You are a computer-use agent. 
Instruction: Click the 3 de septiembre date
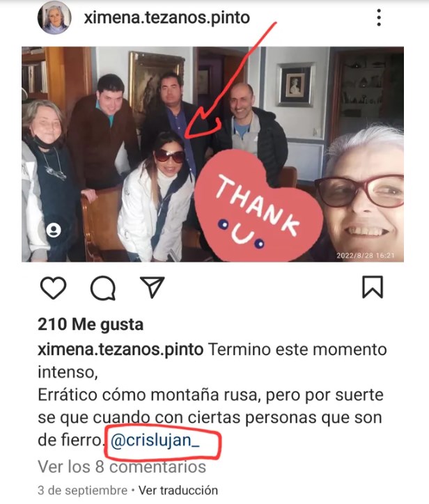click(83, 491)
